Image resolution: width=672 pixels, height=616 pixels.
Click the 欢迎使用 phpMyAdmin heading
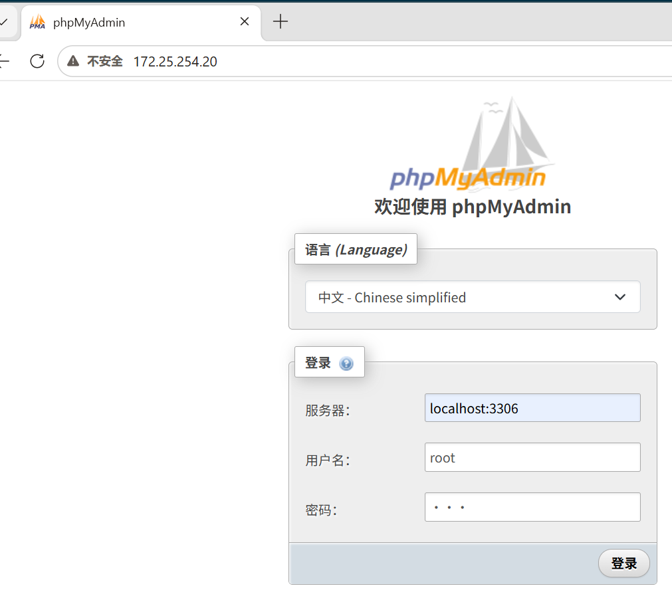(x=473, y=207)
